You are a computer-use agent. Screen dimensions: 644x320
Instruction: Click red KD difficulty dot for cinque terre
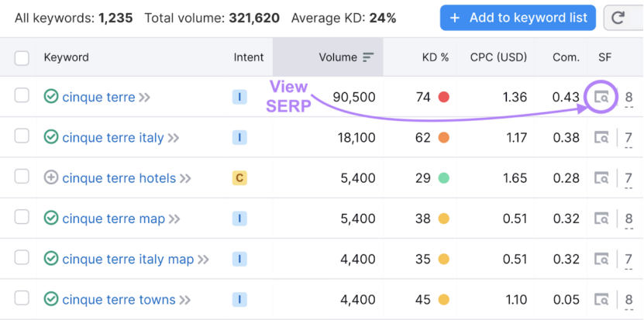(x=444, y=98)
